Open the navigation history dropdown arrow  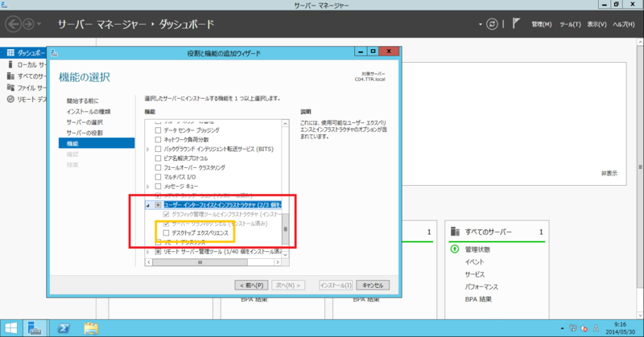39,24
